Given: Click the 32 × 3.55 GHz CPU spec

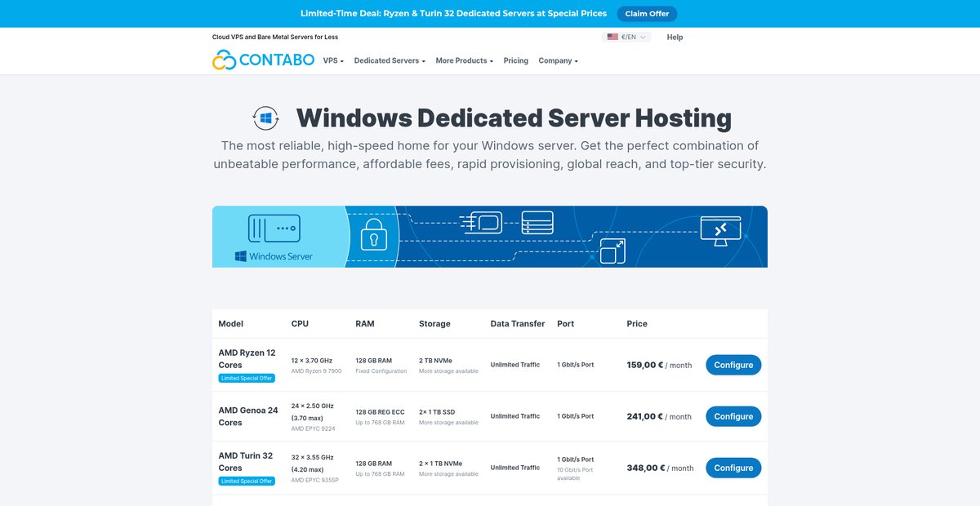Looking at the screenshot, I should (x=313, y=458).
